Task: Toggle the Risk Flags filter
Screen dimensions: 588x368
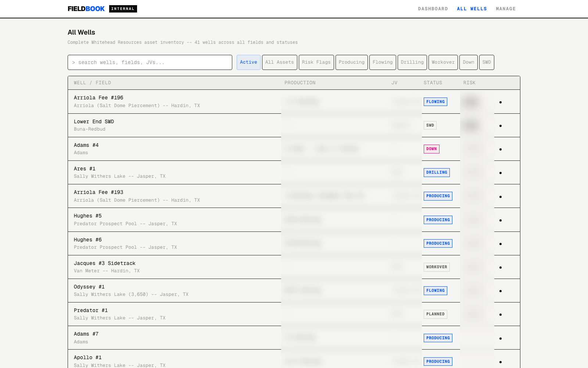Action: [316, 62]
